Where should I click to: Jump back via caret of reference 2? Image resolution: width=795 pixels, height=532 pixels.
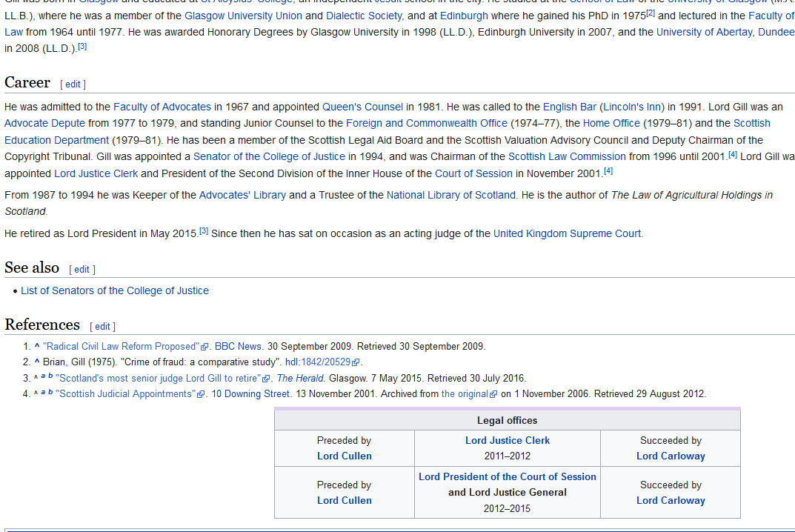(x=37, y=362)
